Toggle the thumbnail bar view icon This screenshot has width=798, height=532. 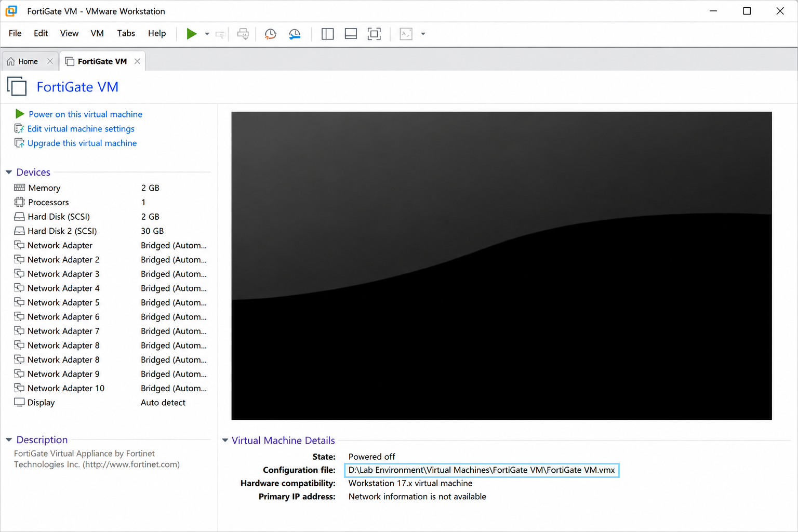351,34
